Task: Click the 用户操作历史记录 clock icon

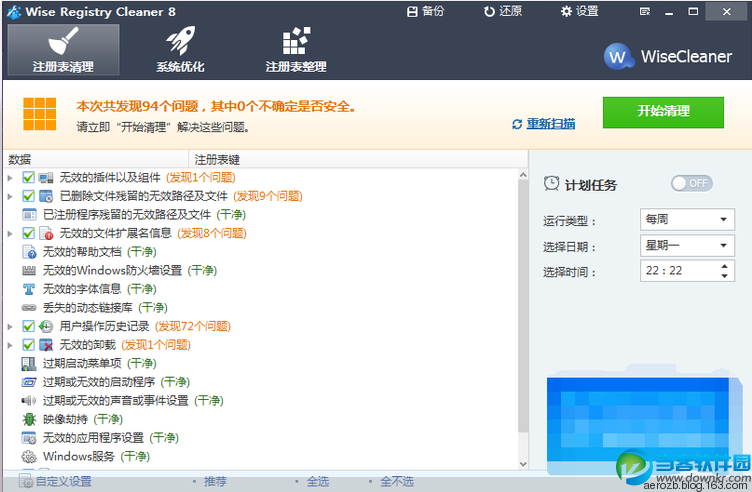Action: pos(46,326)
